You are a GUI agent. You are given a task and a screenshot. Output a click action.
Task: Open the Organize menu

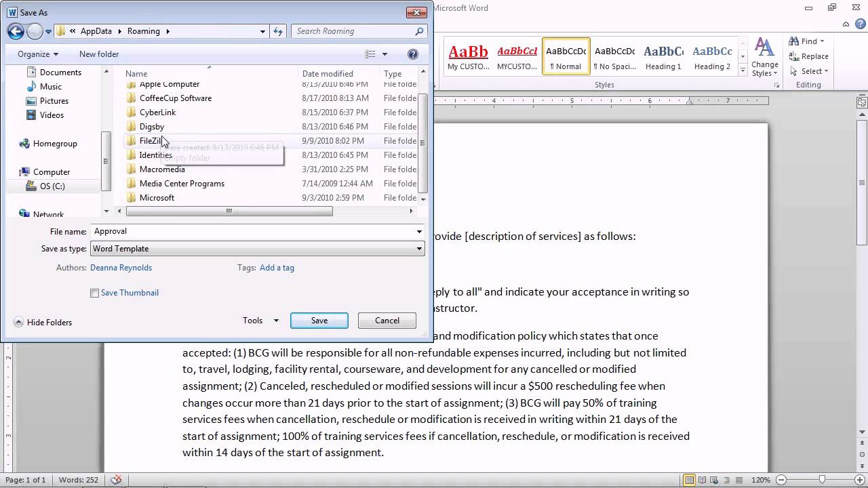(38, 54)
